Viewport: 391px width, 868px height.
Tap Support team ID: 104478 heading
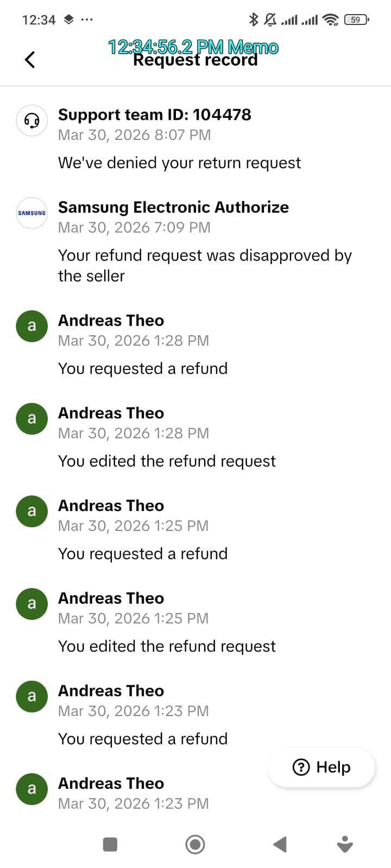155,114
